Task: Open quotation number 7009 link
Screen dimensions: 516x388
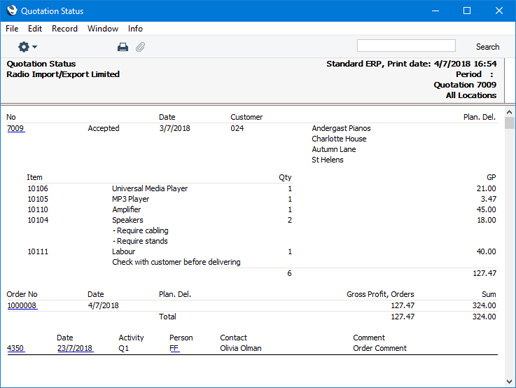Action: click(x=16, y=128)
